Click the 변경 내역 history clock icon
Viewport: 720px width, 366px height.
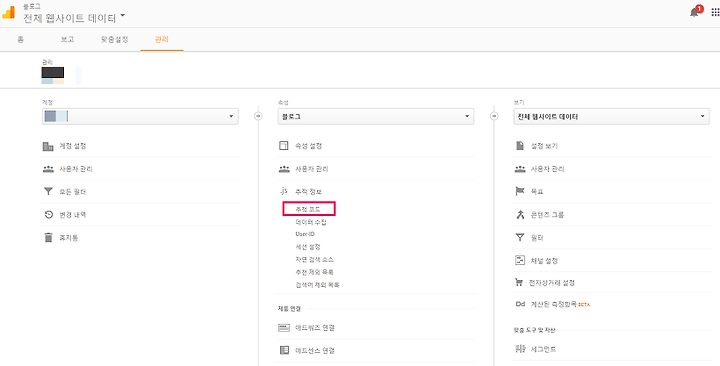point(49,214)
